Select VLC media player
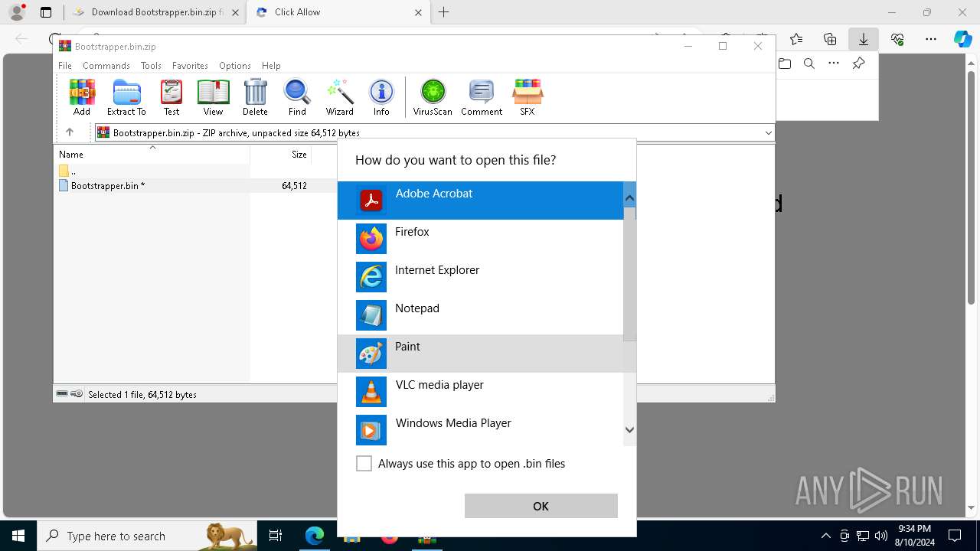Screen dimensions: 980x551 [x=481, y=392]
